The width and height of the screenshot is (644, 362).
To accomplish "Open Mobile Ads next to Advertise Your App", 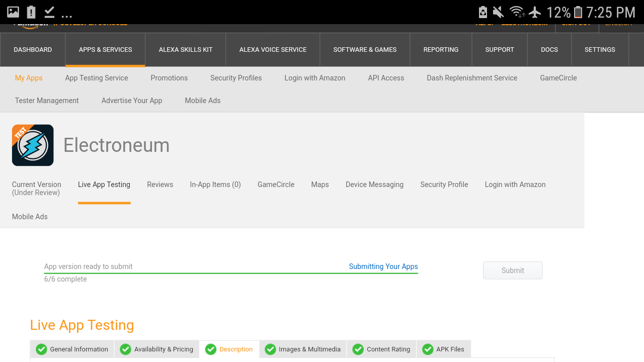I will coord(203,101).
